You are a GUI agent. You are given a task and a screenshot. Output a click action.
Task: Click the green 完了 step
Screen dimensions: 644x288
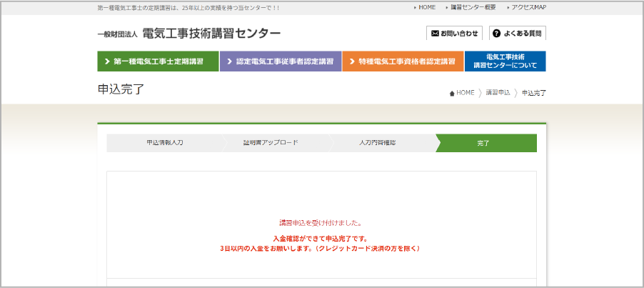pyautogui.click(x=484, y=143)
